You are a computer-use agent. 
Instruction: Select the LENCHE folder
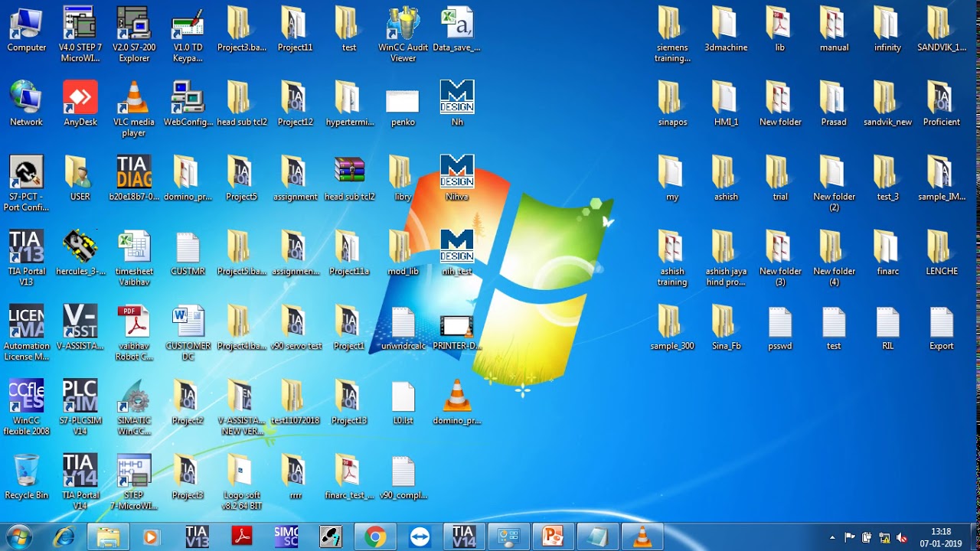tap(942, 253)
